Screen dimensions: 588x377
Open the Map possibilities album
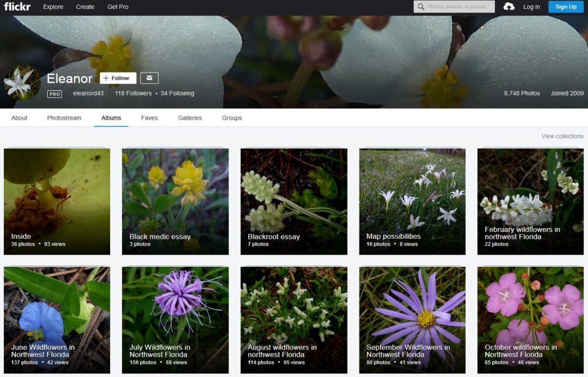(412, 202)
